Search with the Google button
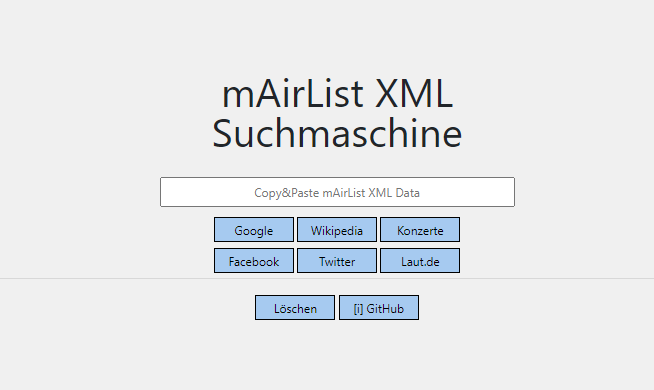This screenshot has height=390, width=654. click(254, 229)
